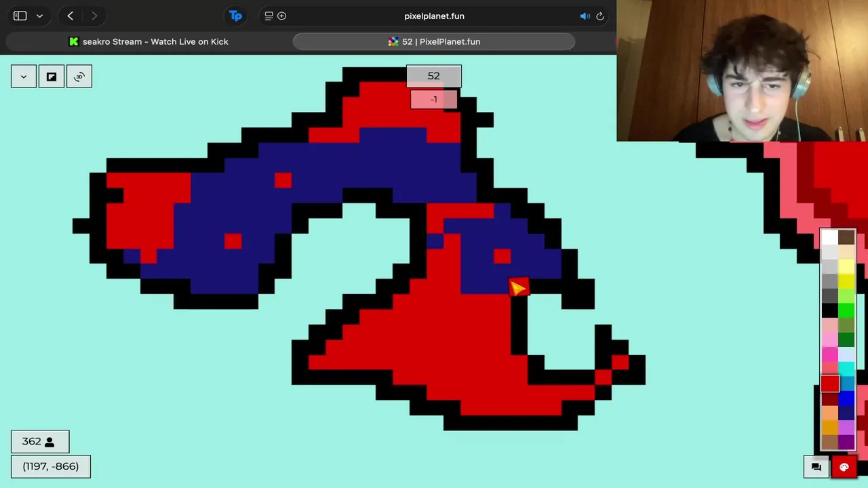Screen dimensions: 868x488
Task: Select the dark red swatch
Action: [829, 398]
